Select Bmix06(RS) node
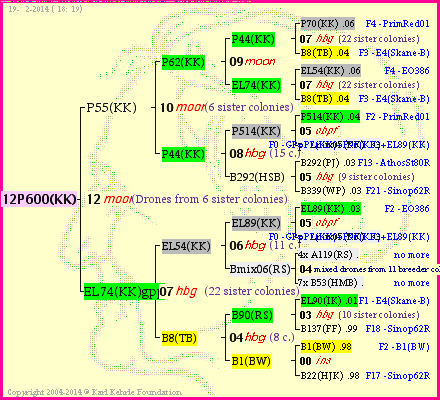Screen dimensions: 440x400 click(x=260, y=269)
